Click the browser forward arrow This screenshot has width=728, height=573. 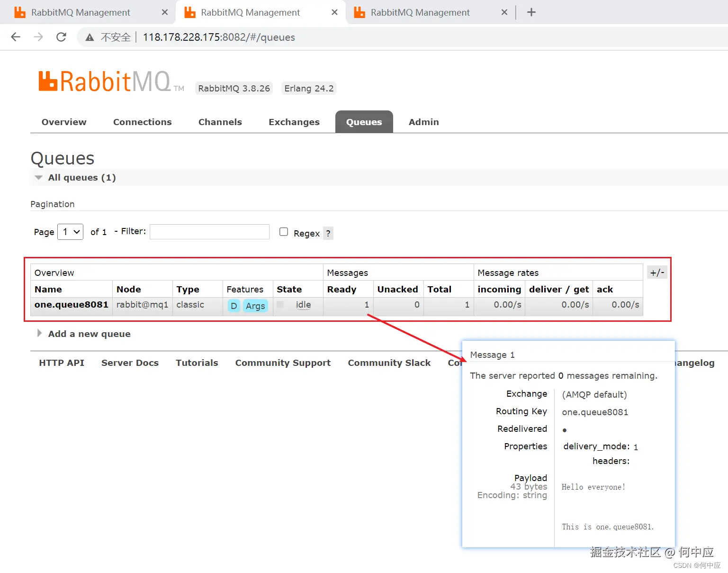coord(38,37)
